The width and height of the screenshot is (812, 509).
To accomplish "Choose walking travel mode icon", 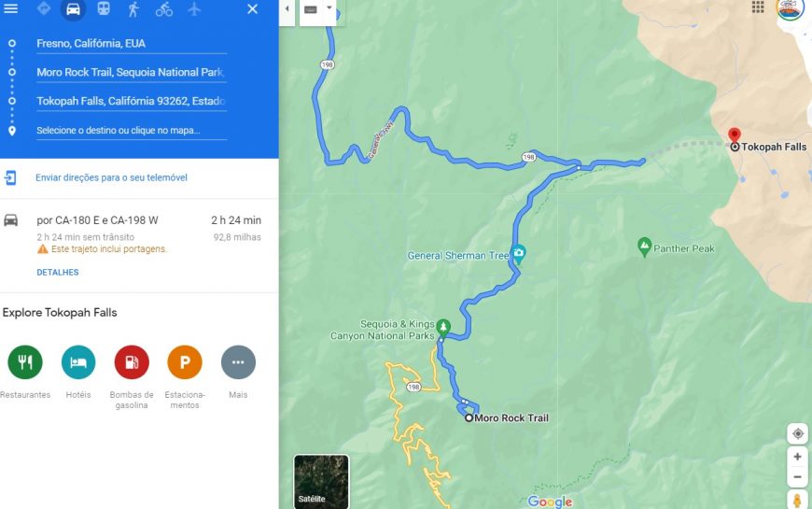I will click(x=133, y=8).
